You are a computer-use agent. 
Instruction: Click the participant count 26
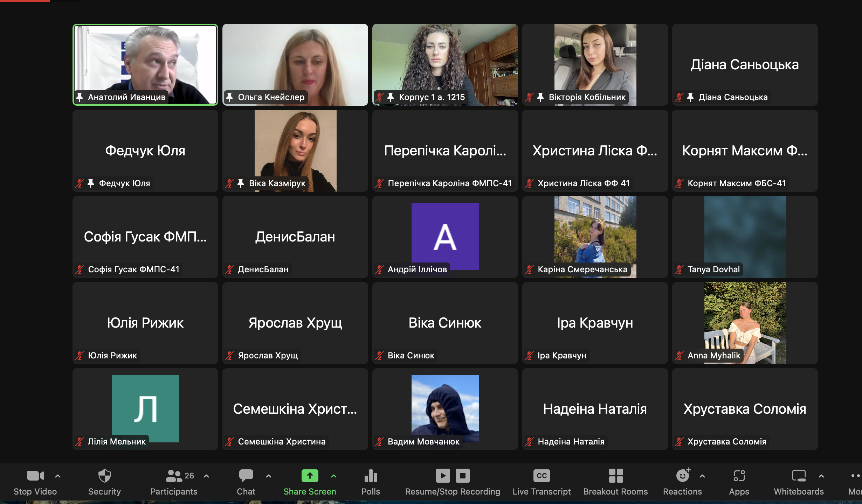point(189,475)
